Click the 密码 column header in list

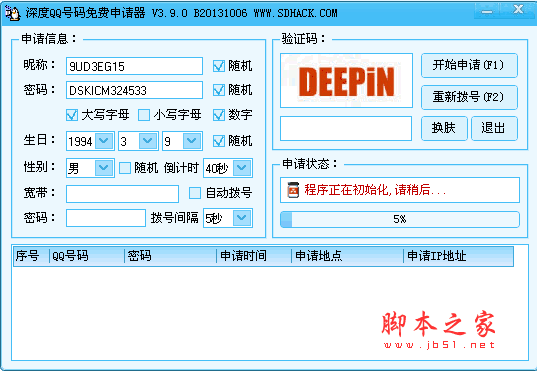(x=171, y=256)
